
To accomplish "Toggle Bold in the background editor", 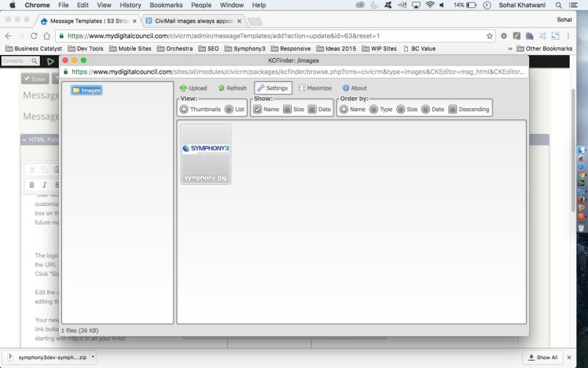I will (32, 185).
